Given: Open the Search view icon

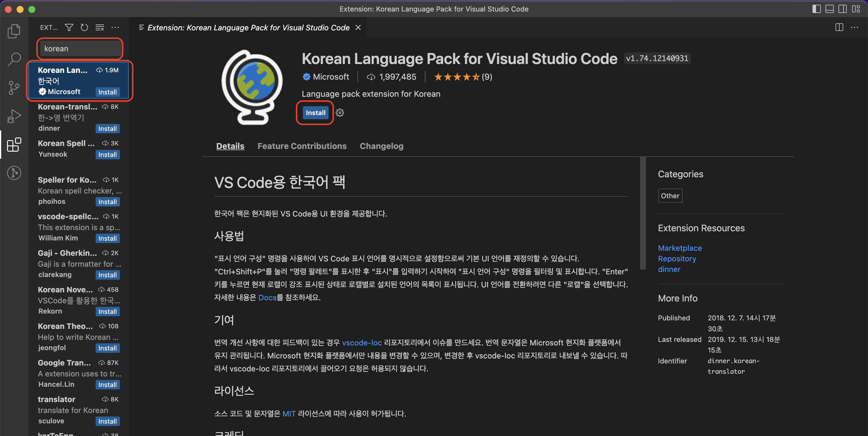Looking at the screenshot, I should [14, 59].
